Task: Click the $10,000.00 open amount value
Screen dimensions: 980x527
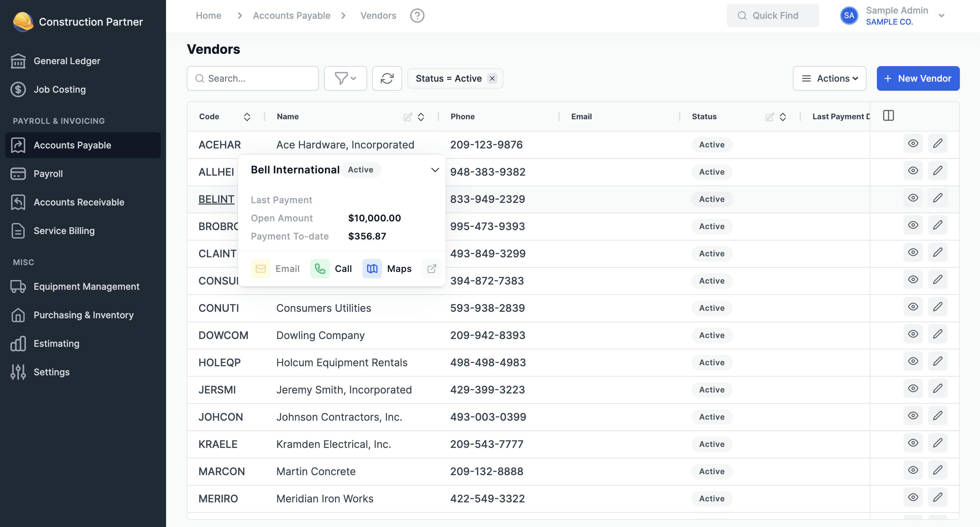Action: pos(374,218)
